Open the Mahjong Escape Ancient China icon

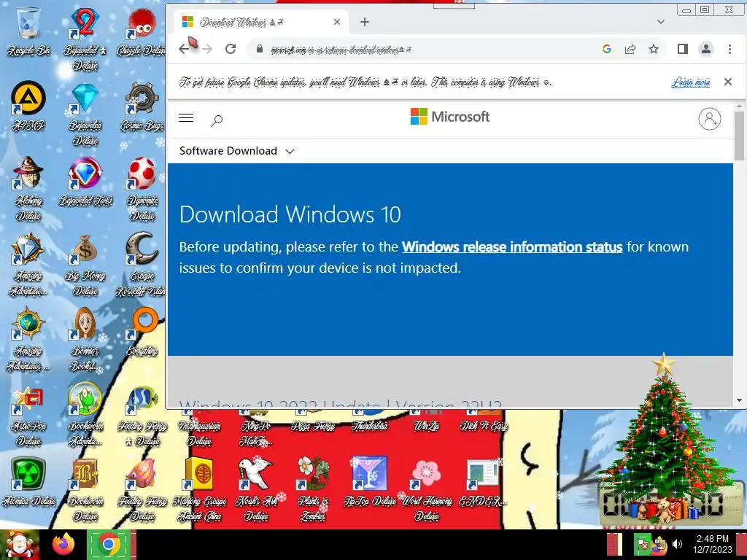tap(199, 489)
